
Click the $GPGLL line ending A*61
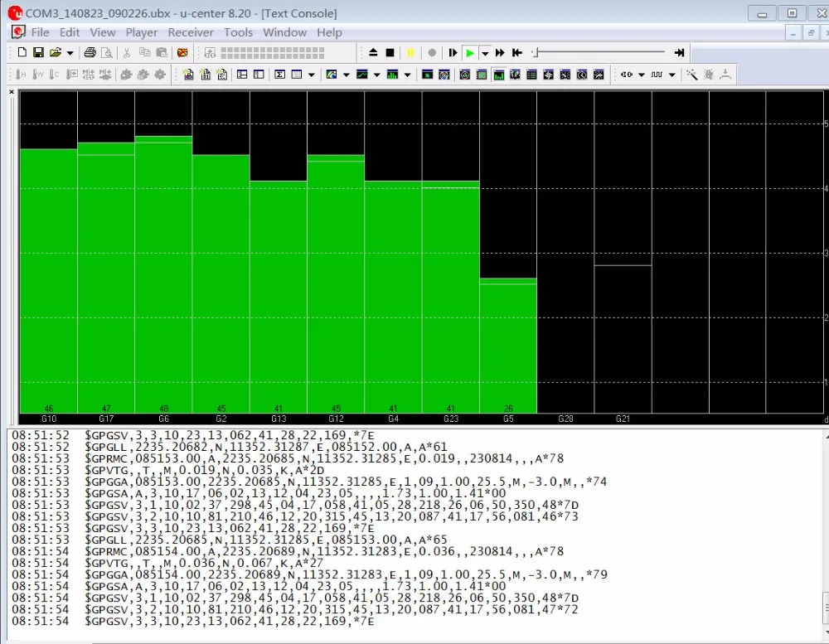click(x=266, y=447)
